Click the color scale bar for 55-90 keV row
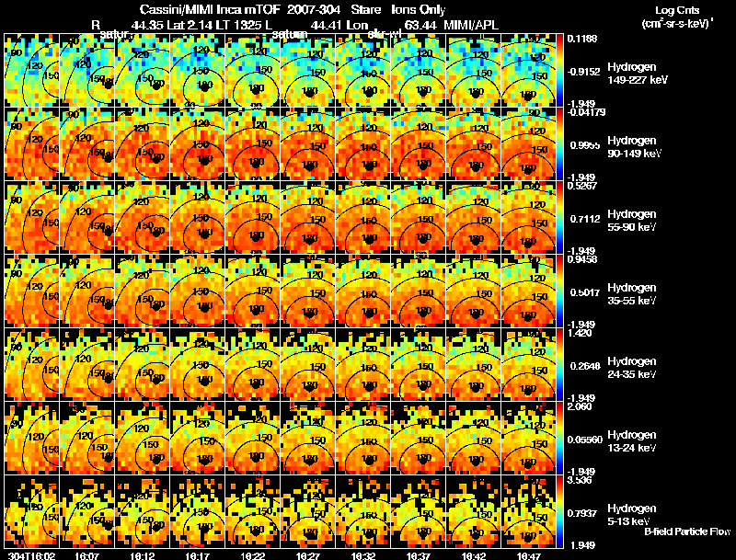This screenshot has height=560, width=736. click(559, 218)
